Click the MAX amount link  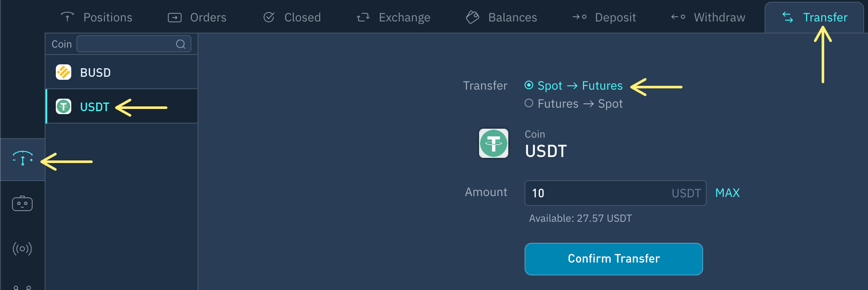point(728,193)
